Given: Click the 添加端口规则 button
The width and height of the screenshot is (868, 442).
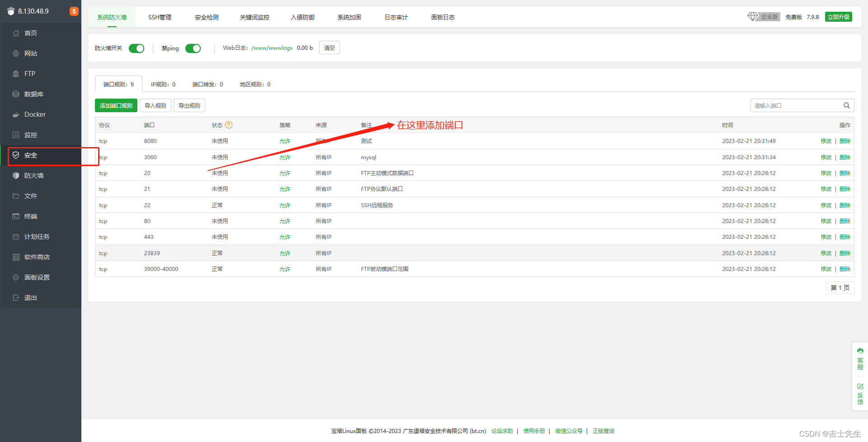Looking at the screenshot, I should pyautogui.click(x=116, y=105).
